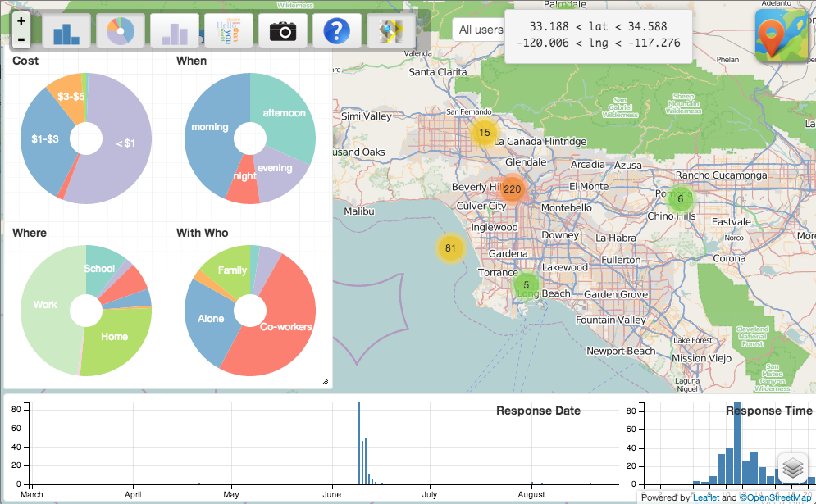
Task: Select the morning slice in When chart
Action: click(x=209, y=127)
